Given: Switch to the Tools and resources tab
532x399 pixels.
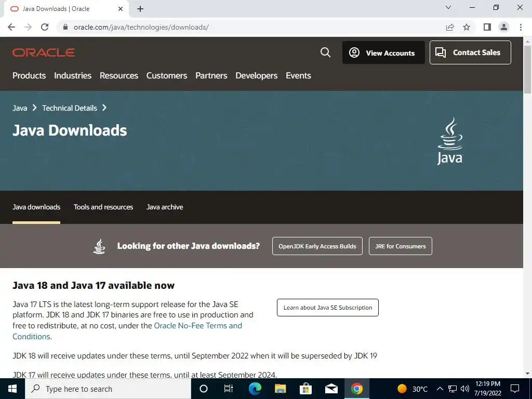Looking at the screenshot, I should pos(103,207).
